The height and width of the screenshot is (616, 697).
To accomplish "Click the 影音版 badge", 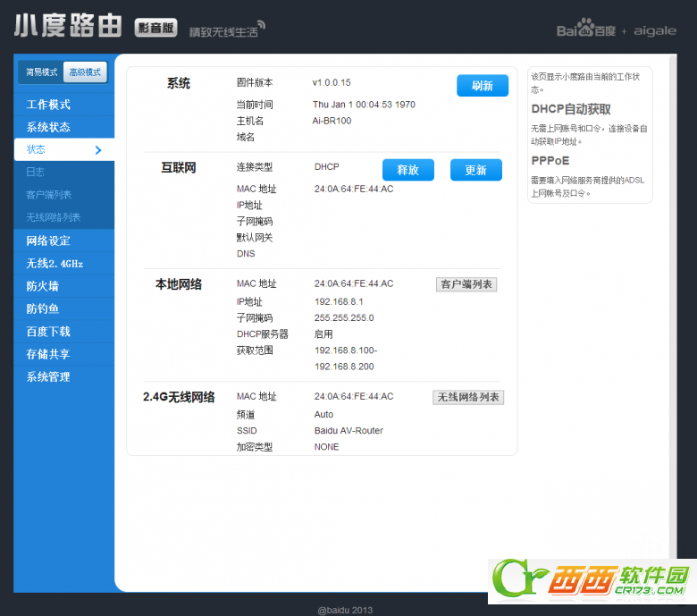I will (156, 28).
